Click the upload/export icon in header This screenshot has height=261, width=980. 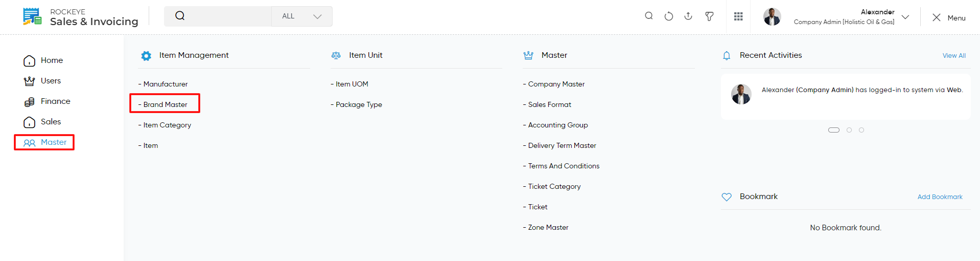pos(688,16)
